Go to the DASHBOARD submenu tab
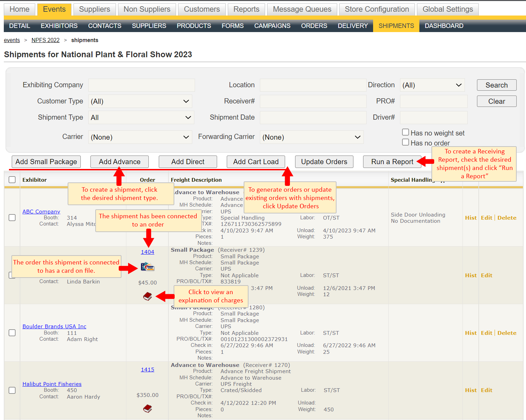The height and width of the screenshot is (420, 526). [x=444, y=26]
